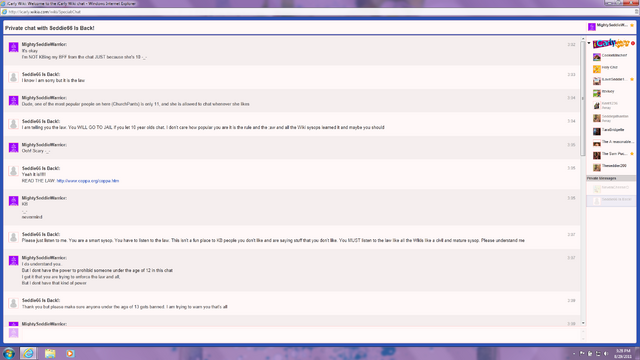
Task: Click Internet Explorer icon in taskbar
Action: [28, 353]
